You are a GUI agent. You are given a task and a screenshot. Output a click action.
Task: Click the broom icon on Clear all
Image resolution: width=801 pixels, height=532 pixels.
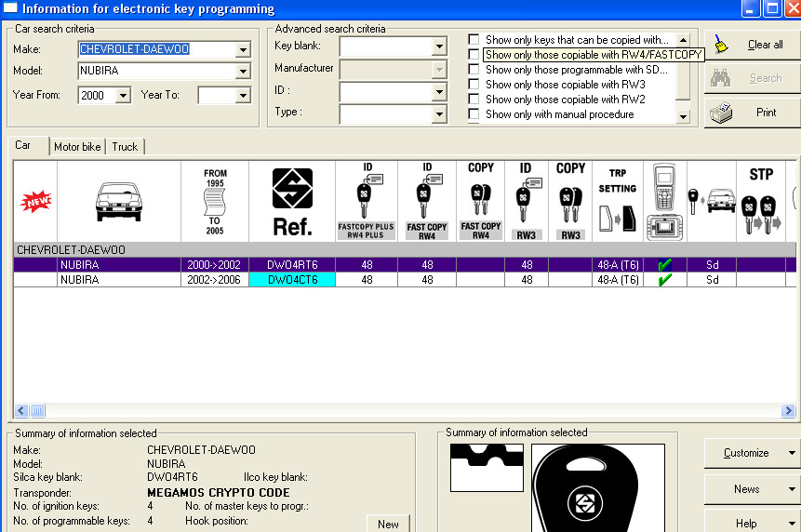(x=721, y=45)
